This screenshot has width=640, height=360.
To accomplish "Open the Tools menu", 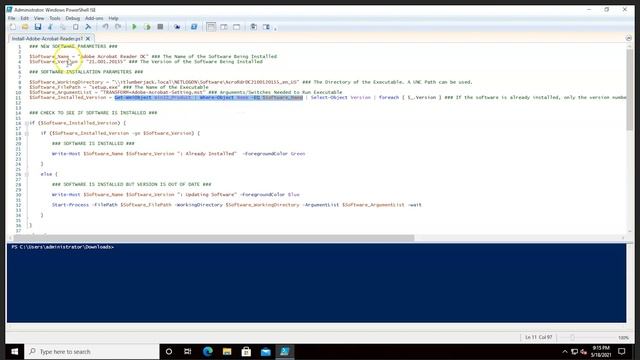I will tap(55, 18).
